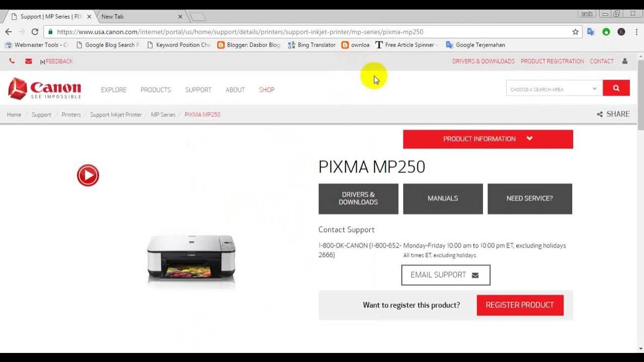Click the MP Series breadcrumb link
644x362 pixels.
[163, 115]
